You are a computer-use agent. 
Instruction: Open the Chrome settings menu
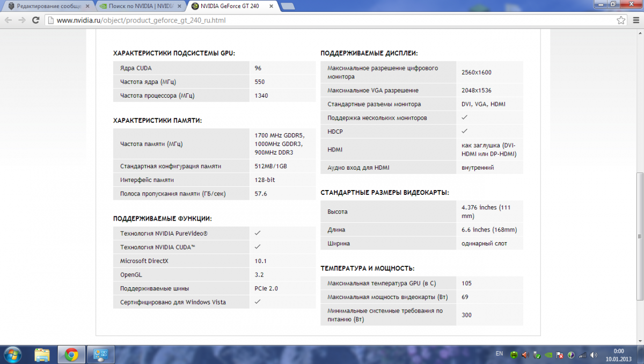[x=635, y=20]
